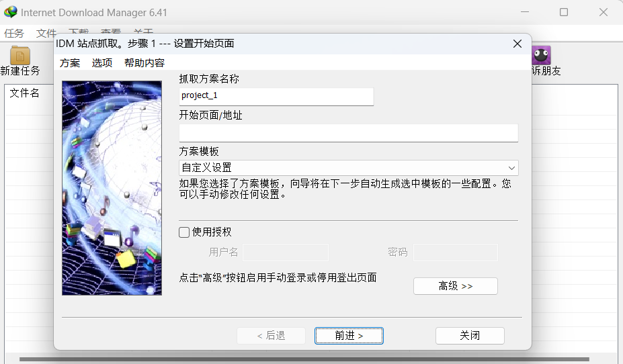Viewport: 623px width, 364px height.
Task: Close the site grabber dialog with X
Action: click(x=517, y=44)
